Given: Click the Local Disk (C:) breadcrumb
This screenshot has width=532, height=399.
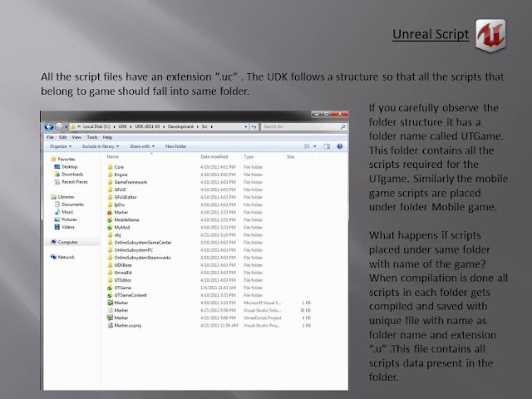Looking at the screenshot, I should 96,126.
